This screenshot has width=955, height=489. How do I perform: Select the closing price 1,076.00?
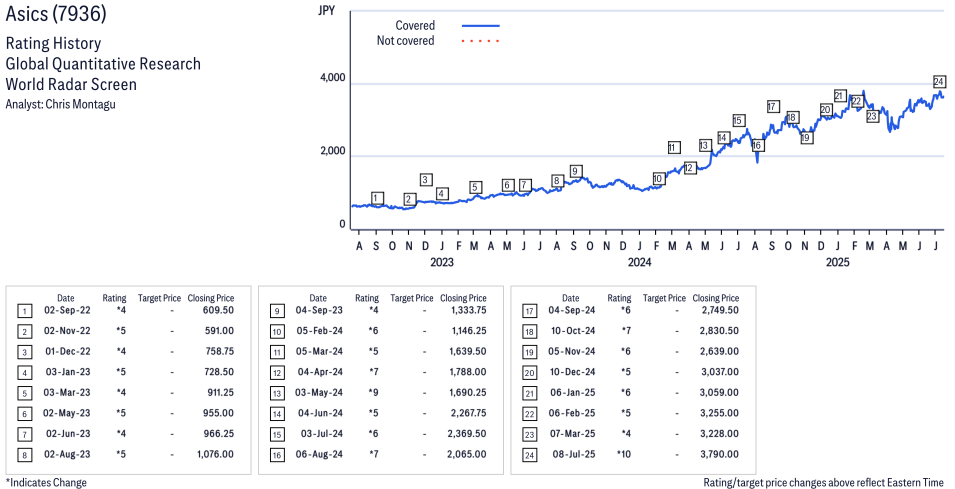(214, 454)
